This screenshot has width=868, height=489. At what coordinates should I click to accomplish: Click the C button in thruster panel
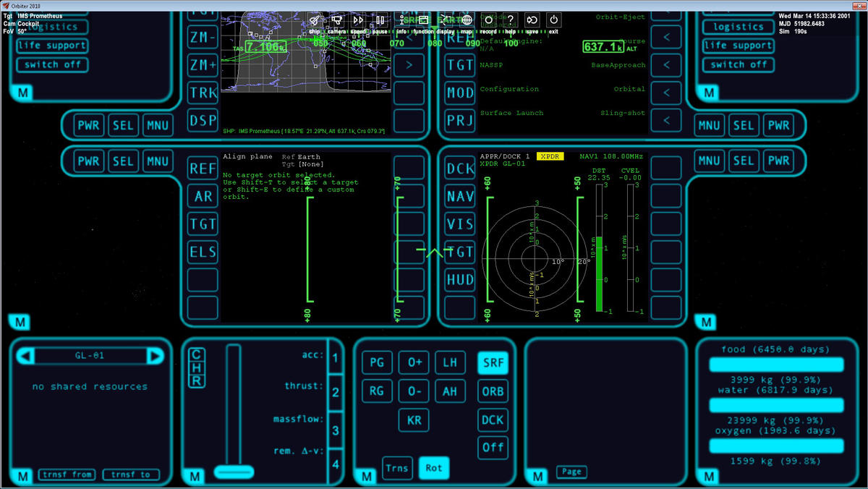pos(196,354)
